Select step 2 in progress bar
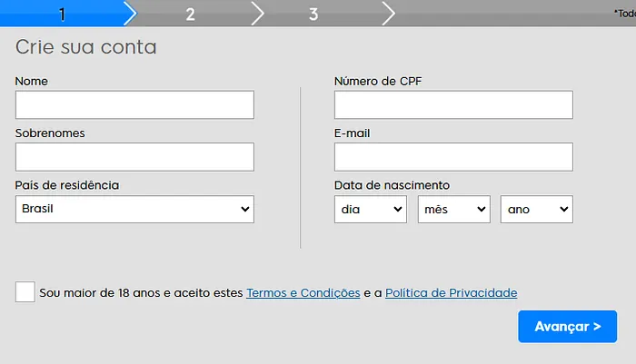This screenshot has width=636, height=364. pyautogui.click(x=190, y=14)
